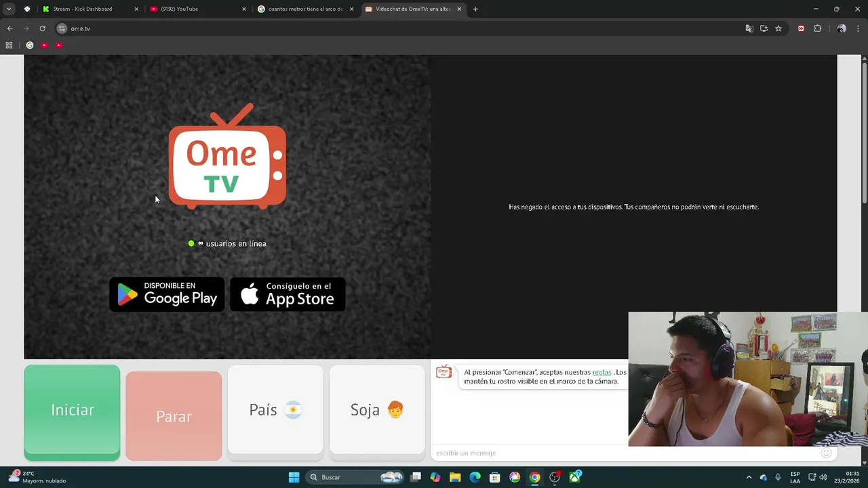Open first YouTube bookmark in bookmarks bar

point(44,45)
